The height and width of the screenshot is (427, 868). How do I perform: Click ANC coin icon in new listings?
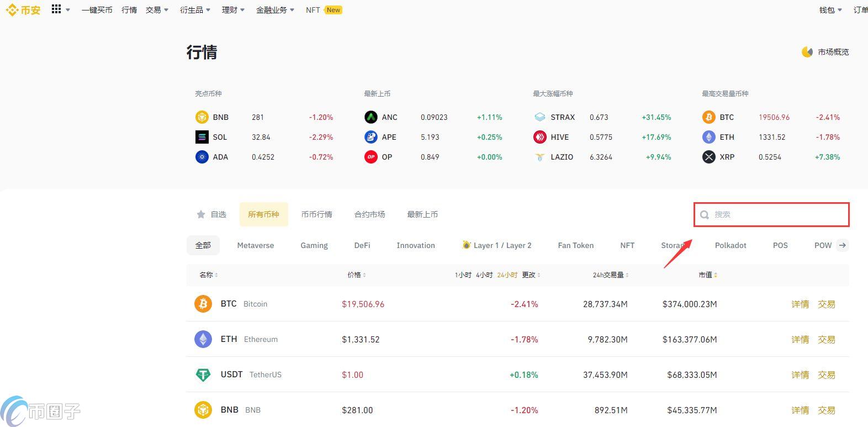[371, 117]
